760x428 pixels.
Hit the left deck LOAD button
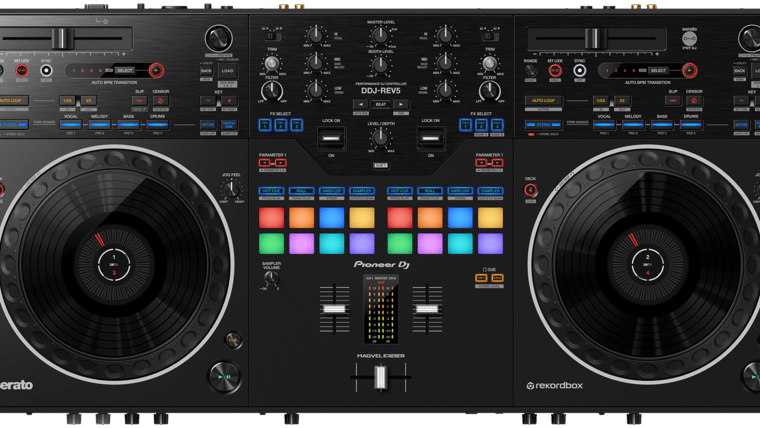(x=227, y=71)
